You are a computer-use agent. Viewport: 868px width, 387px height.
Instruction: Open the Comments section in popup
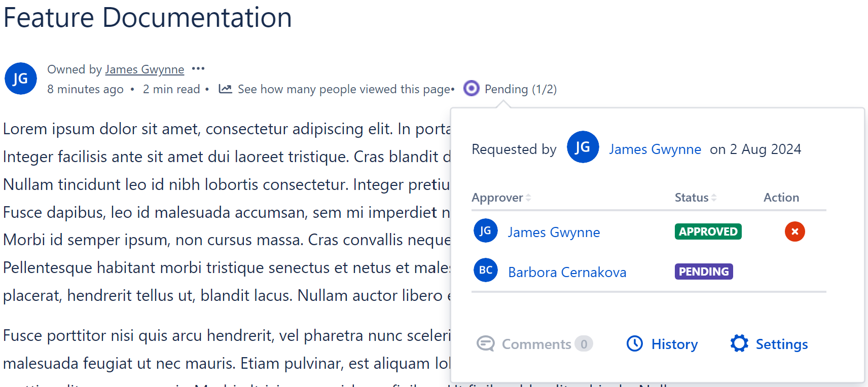(536, 344)
